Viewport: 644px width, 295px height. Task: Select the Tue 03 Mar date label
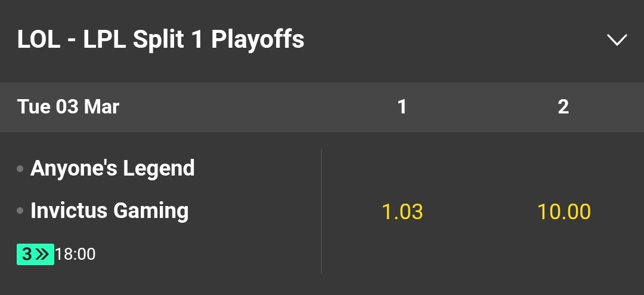point(68,107)
